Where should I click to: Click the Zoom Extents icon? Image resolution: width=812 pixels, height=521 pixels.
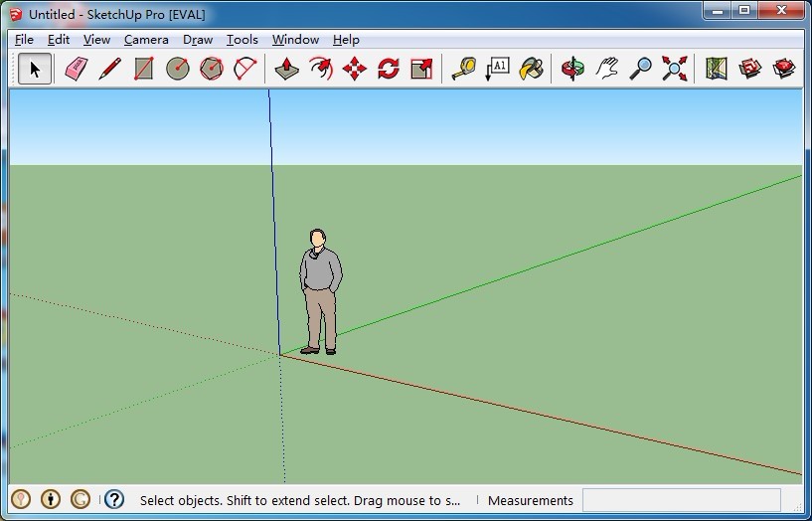pyautogui.click(x=675, y=69)
